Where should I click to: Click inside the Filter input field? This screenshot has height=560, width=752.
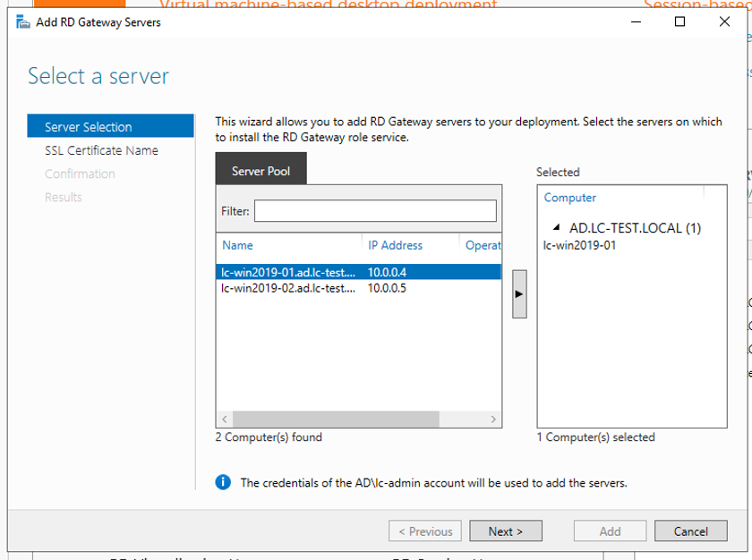(x=376, y=210)
